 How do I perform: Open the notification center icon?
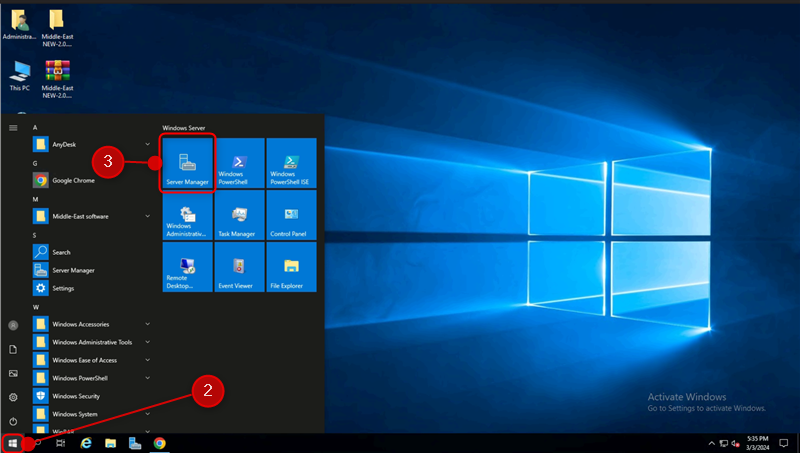click(784, 443)
